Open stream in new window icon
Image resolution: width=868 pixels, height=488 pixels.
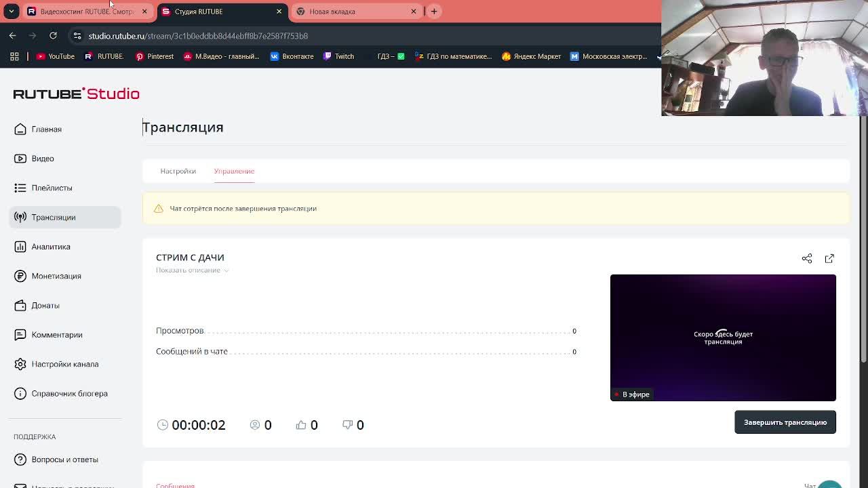pyautogui.click(x=829, y=258)
